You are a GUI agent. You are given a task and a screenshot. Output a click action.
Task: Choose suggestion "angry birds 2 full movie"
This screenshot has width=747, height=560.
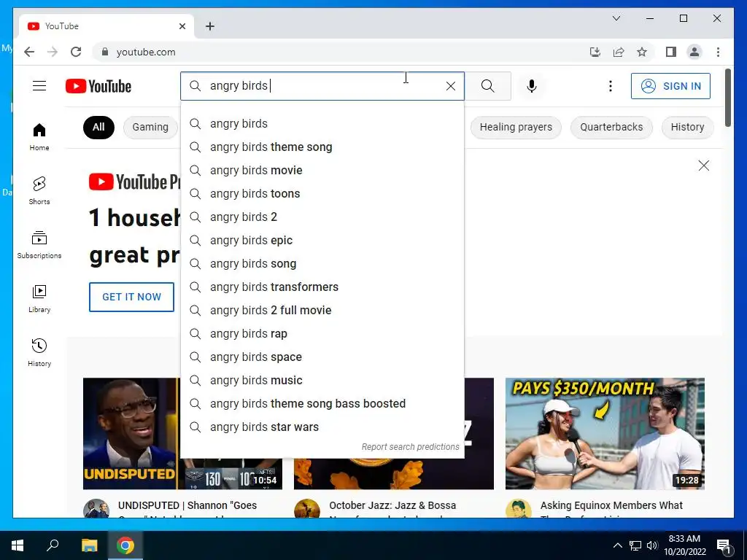pyautogui.click(x=322, y=311)
